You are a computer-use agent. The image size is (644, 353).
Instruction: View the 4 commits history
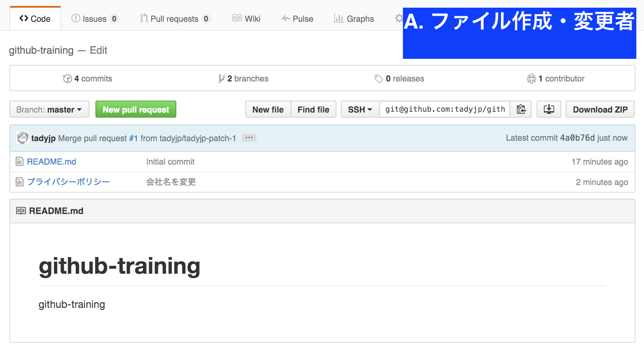click(88, 78)
